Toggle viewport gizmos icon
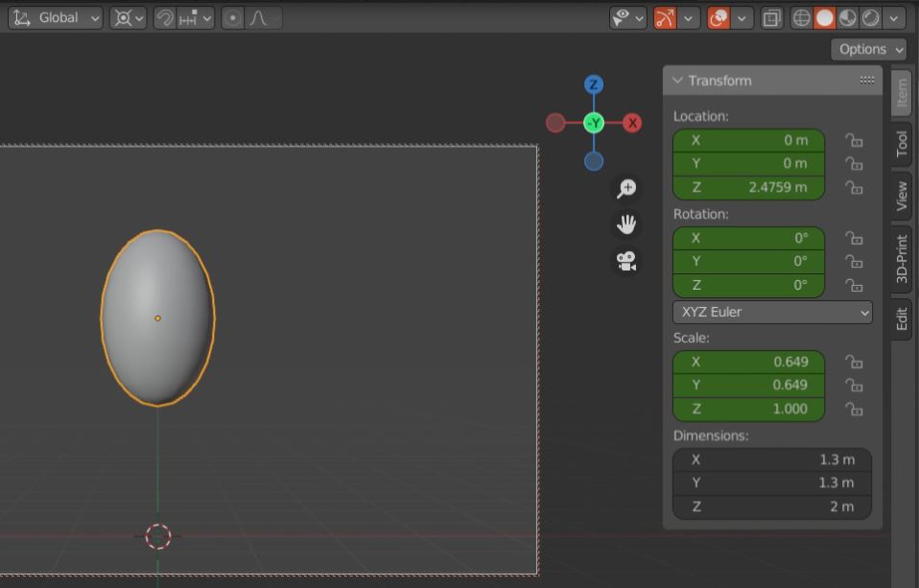 666,18
